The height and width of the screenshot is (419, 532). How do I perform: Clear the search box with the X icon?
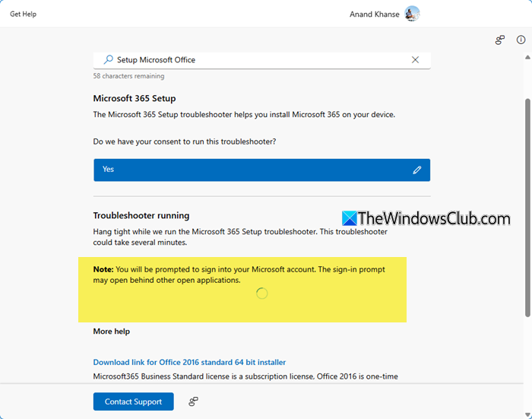pyautogui.click(x=415, y=60)
